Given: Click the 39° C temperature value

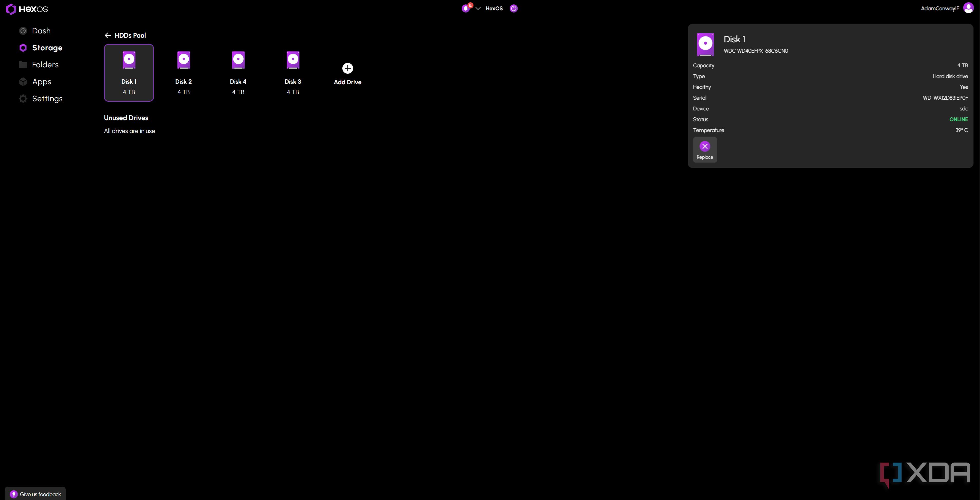Looking at the screenshot, I should [962, 130].
